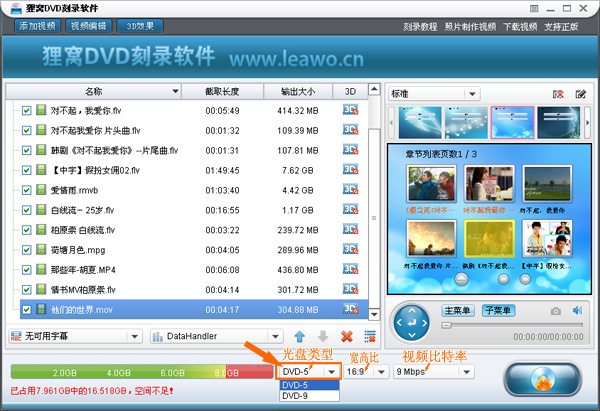Click the 输出大小 column header

click(298, 91)
